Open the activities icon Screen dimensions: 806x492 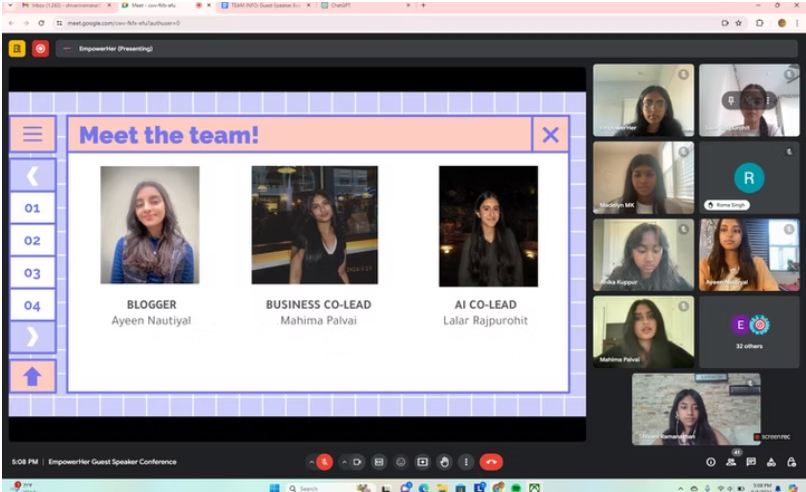[772, 462]
